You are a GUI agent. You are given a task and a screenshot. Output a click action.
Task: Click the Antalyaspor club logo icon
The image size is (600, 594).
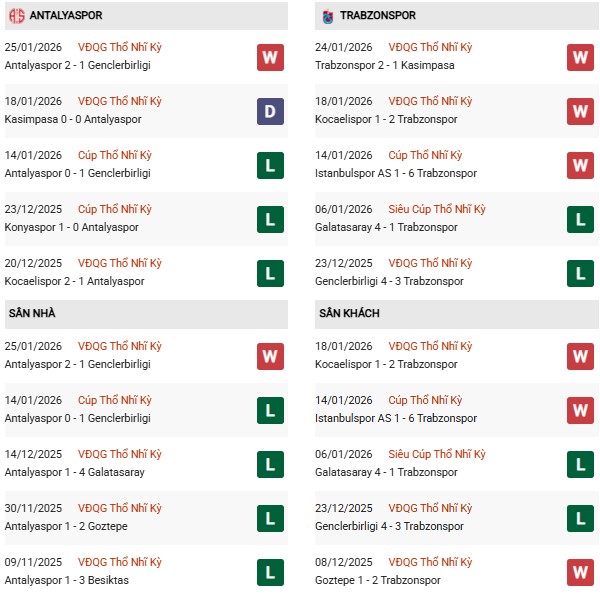pos(14,16)
